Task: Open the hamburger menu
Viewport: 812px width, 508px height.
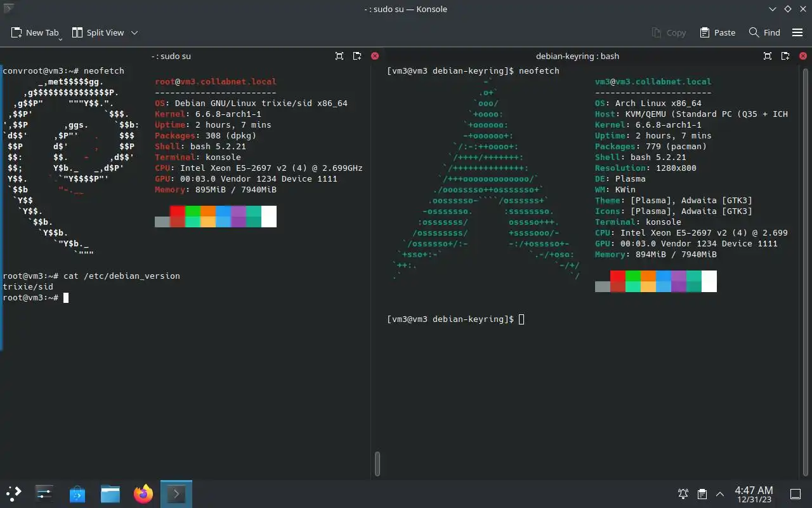Action: click(x=797, y=32)
